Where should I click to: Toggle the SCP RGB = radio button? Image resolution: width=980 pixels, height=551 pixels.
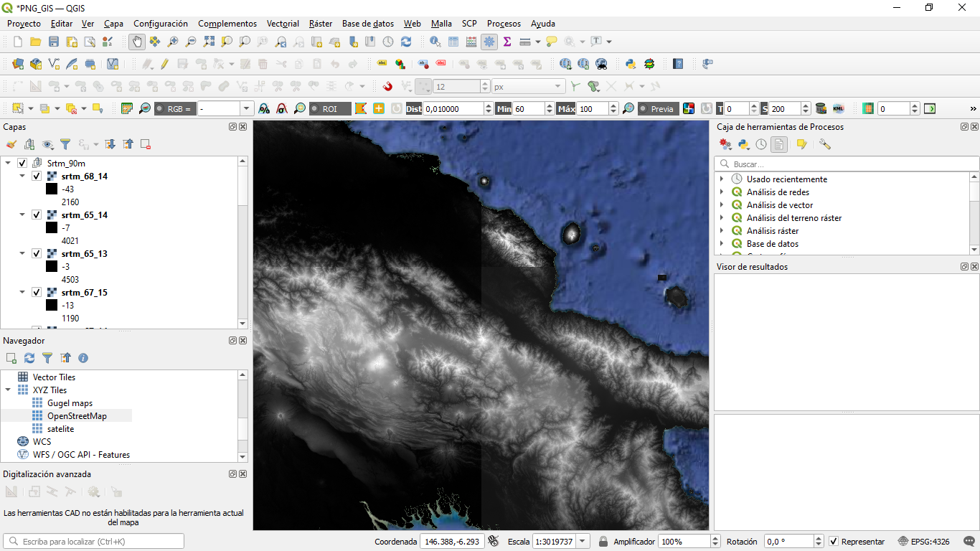[x=159, y=109]
